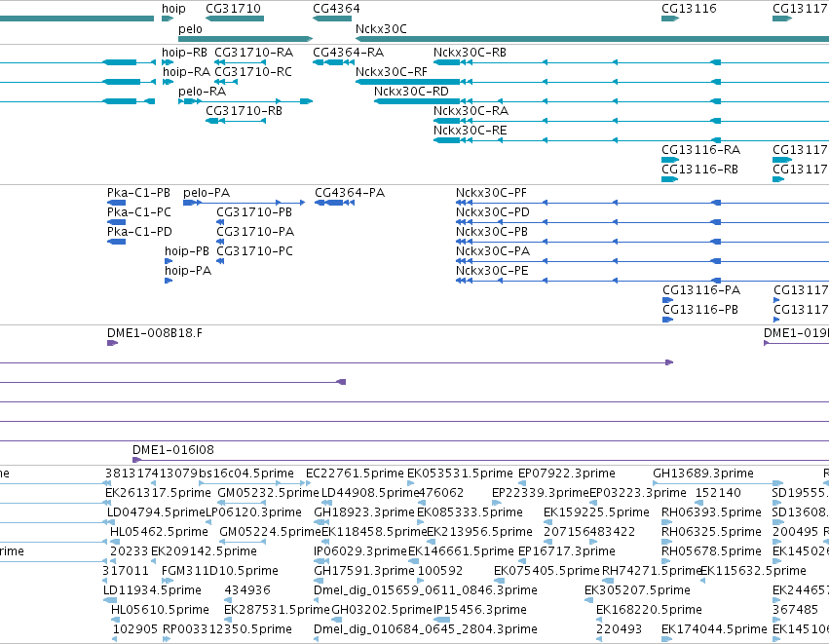The height and width of the screenshot is (644, 829).
Task: Open protein CG13116-PB
Action: point(700,310)
